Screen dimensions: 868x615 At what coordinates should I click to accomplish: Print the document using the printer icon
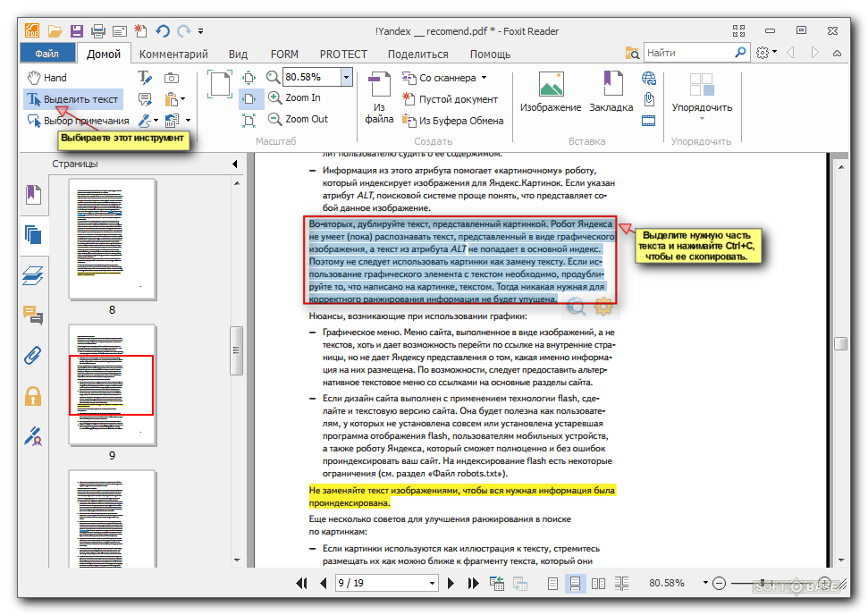pyautogui.click(x=98, y=31)
